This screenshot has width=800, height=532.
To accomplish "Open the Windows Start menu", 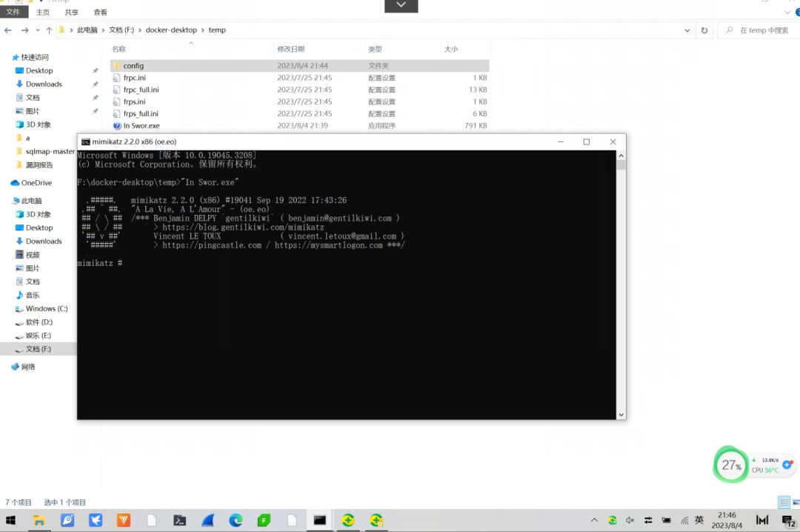I will coord(10,520).
